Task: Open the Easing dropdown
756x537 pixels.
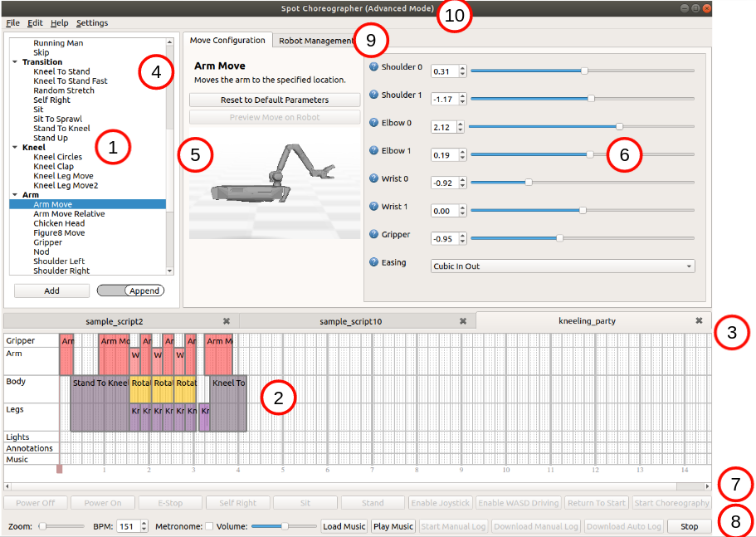Action: coord(563,266)
